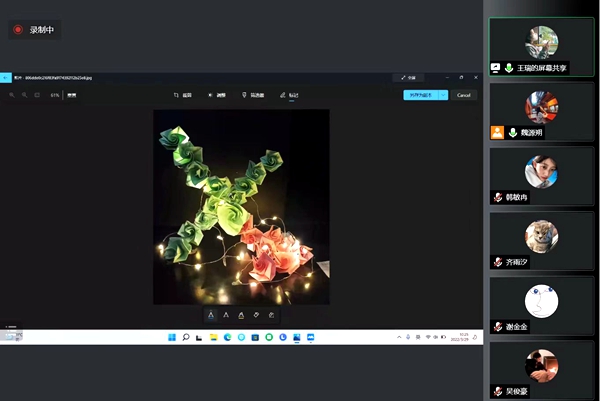
Task: Click the last markup toolbar icon
Action: 272,315
